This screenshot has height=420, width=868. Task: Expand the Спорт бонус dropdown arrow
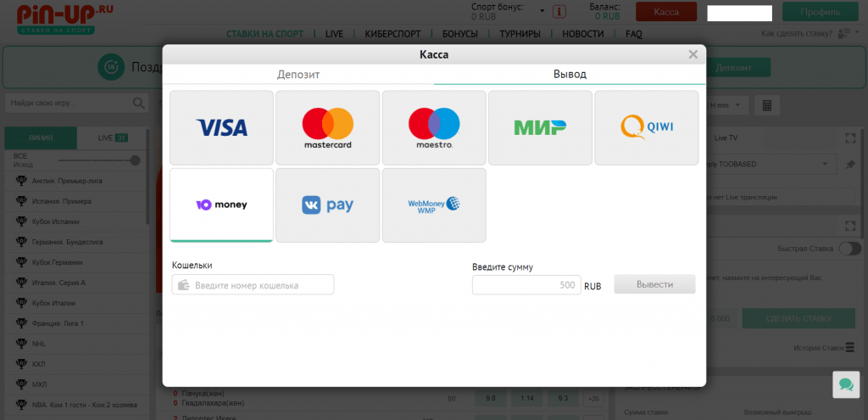542,11
